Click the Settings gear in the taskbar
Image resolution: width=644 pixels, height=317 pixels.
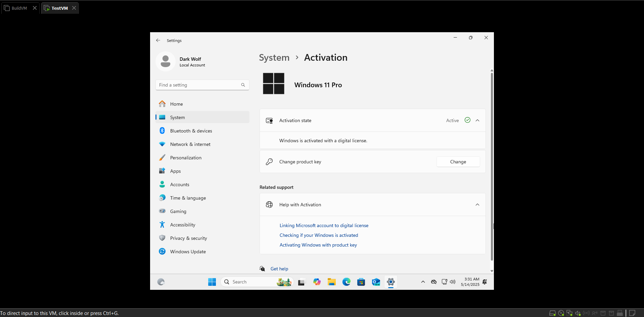[391, 282]
